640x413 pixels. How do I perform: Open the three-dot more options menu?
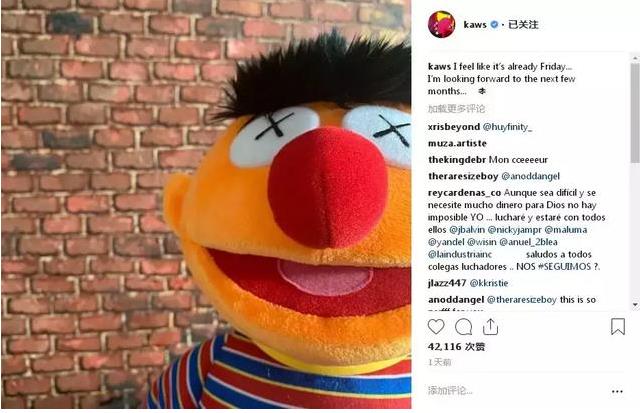coord(617,391)
